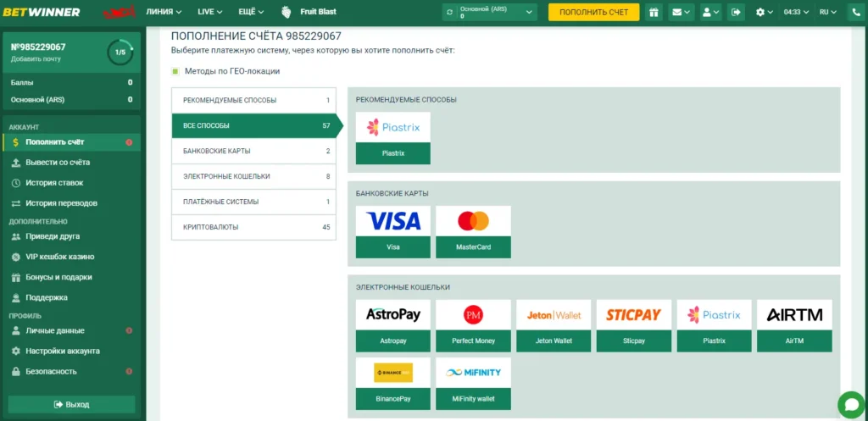
Task: Click the Выход logout button
Action: point(71,404)
